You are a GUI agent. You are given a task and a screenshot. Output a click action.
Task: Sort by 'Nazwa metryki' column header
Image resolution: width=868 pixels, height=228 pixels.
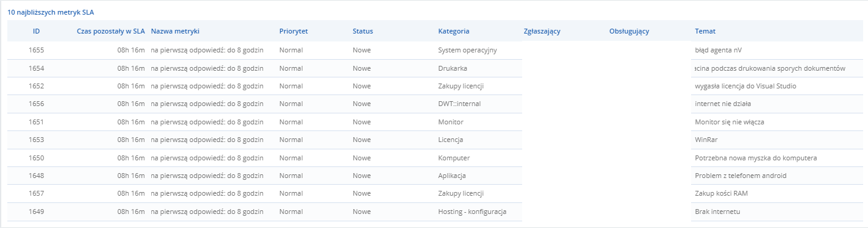(175, 31)
